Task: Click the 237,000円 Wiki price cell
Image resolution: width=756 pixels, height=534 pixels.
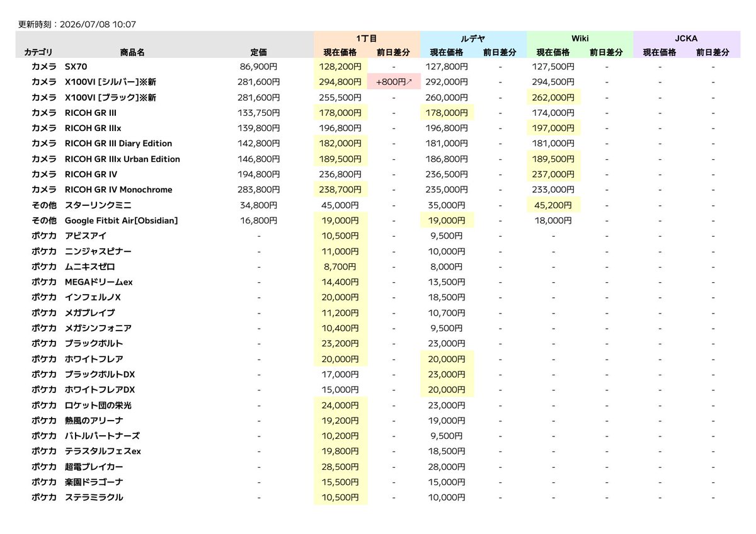Action: 554,174
